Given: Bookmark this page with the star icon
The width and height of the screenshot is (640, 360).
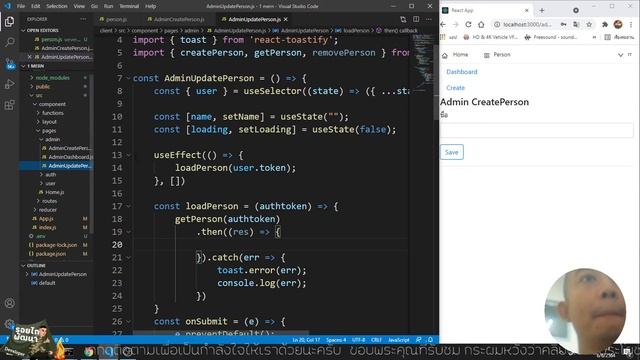Looking at the screenshot, I should pos(589,24).
